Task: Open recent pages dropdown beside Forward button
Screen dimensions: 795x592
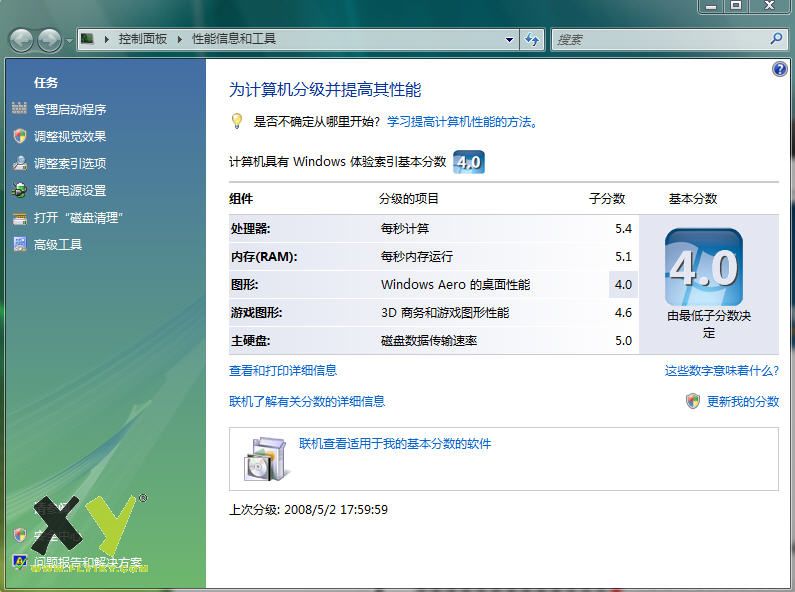Action: [x=69, y=40]
